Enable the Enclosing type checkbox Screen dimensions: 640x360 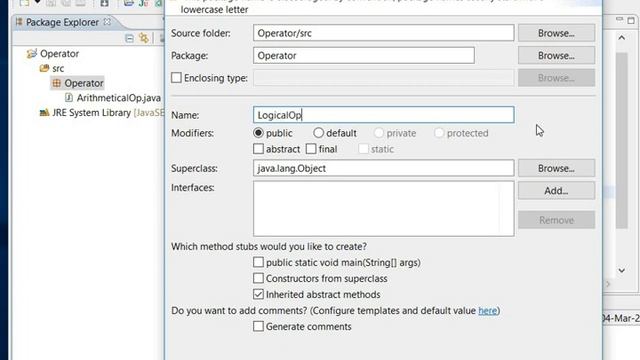pyautogui.click(x=176, y=78)
